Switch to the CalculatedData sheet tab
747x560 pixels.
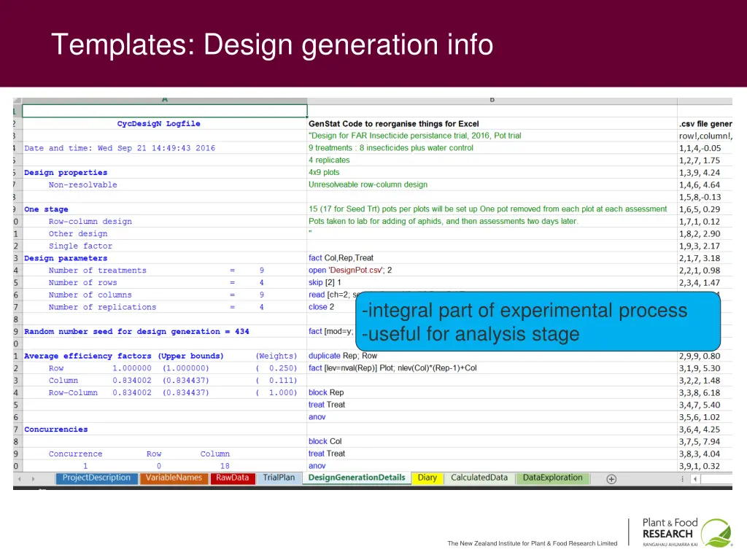click(479, 478)
